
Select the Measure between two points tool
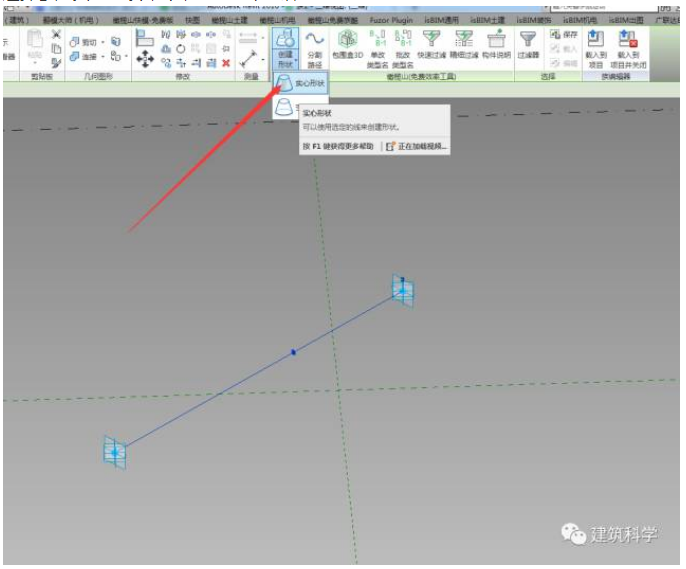point(248,59)
